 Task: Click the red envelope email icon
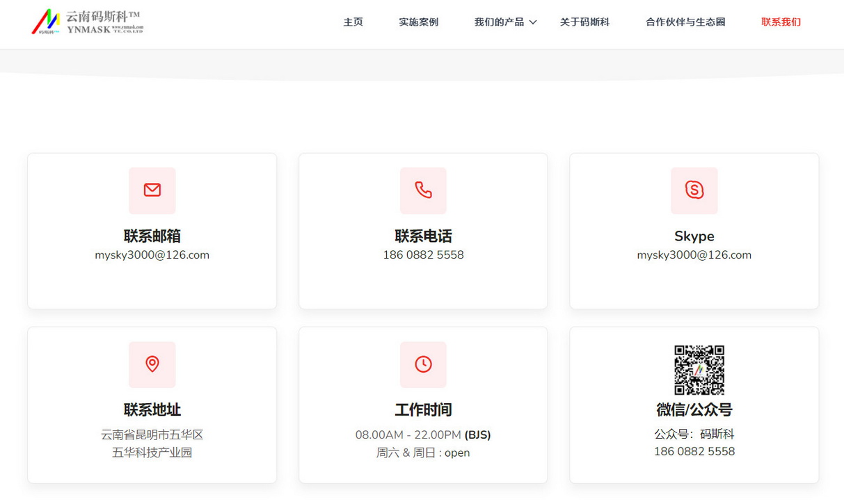(152, 190)
